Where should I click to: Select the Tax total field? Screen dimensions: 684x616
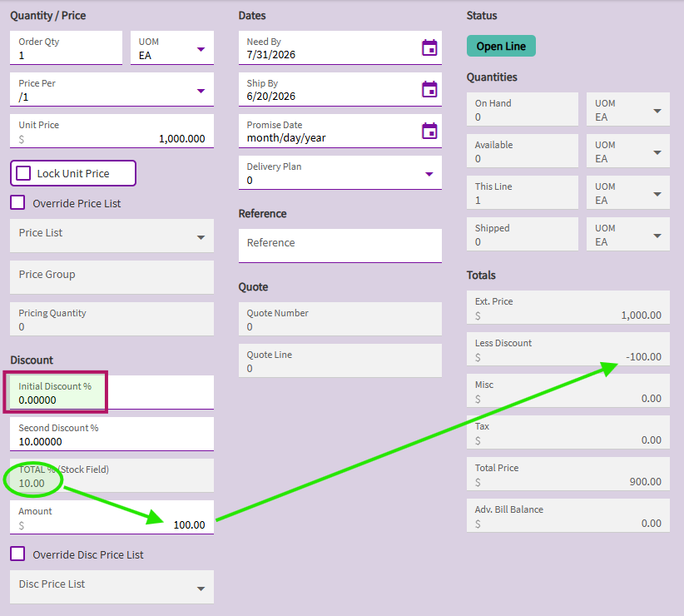point(568,432)
